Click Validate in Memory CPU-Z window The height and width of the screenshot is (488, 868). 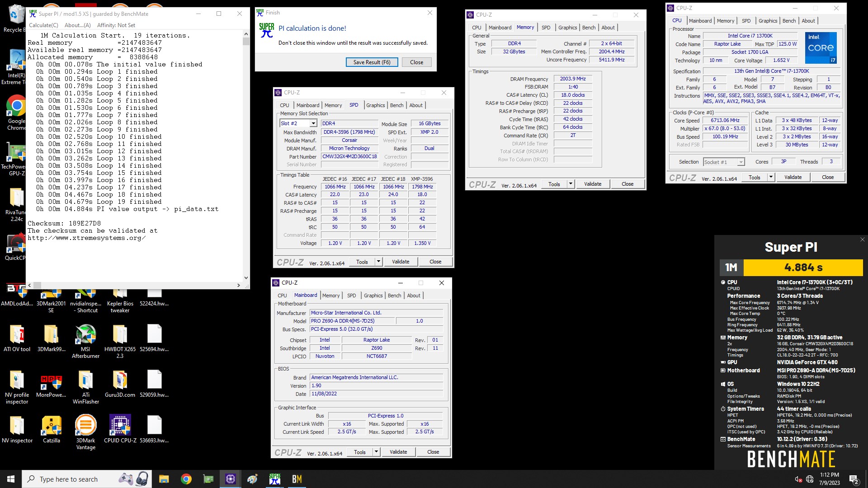[592, 184]
